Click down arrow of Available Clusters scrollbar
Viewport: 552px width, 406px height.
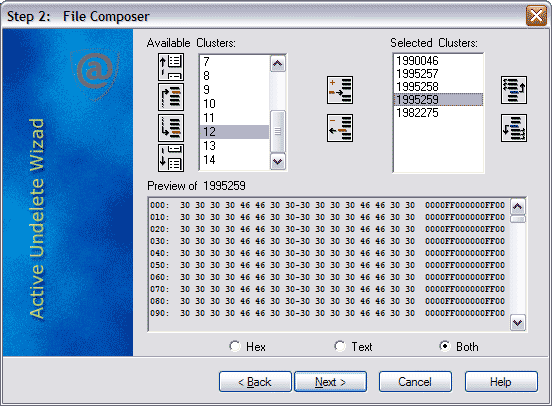pos(277,162)
